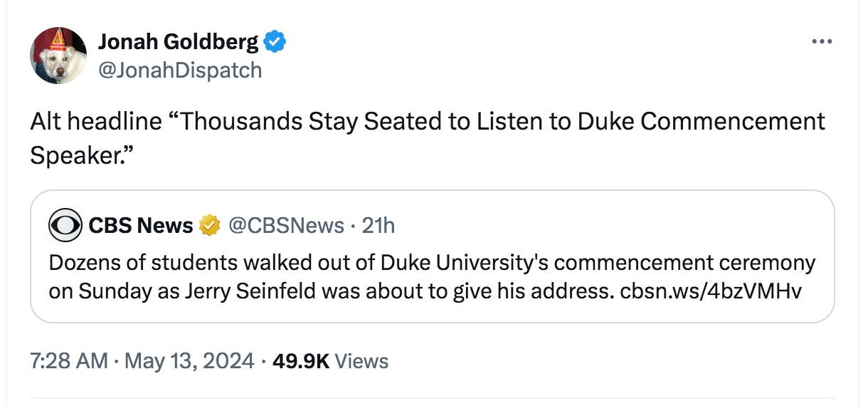Screen dimensions: 868x406
Task: Open the three-dot more options menu
Action: coord(822,41)
